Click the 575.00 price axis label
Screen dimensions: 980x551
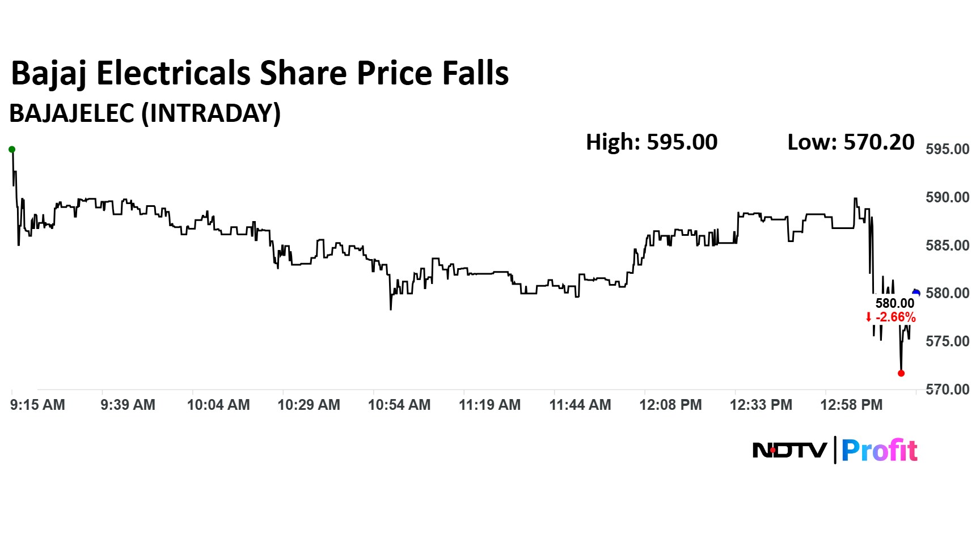pyautogui.click(x=948, y=341)
